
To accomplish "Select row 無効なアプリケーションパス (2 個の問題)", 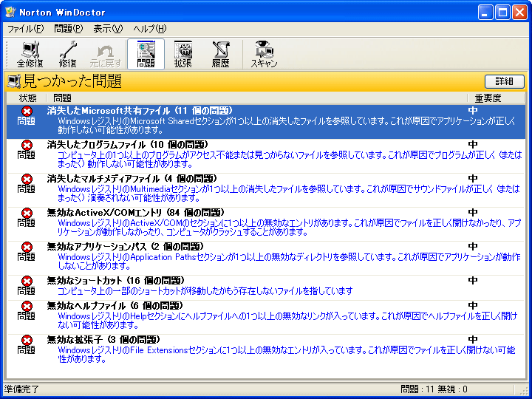I will [266, 258].
